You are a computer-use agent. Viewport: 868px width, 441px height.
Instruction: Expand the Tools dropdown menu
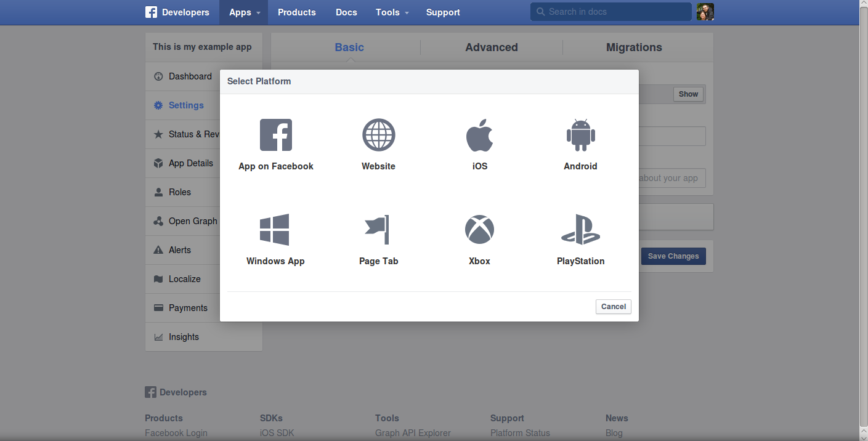point(392,12)
